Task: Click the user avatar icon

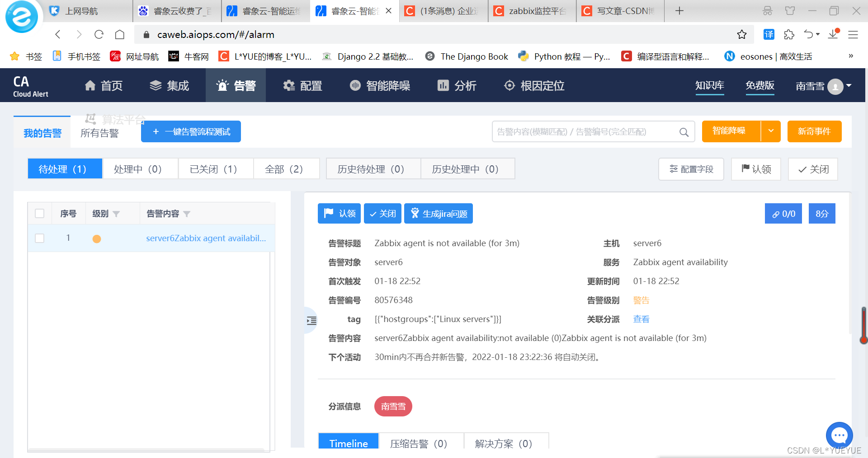Action: pyautogui.click(x=835, y=86)
